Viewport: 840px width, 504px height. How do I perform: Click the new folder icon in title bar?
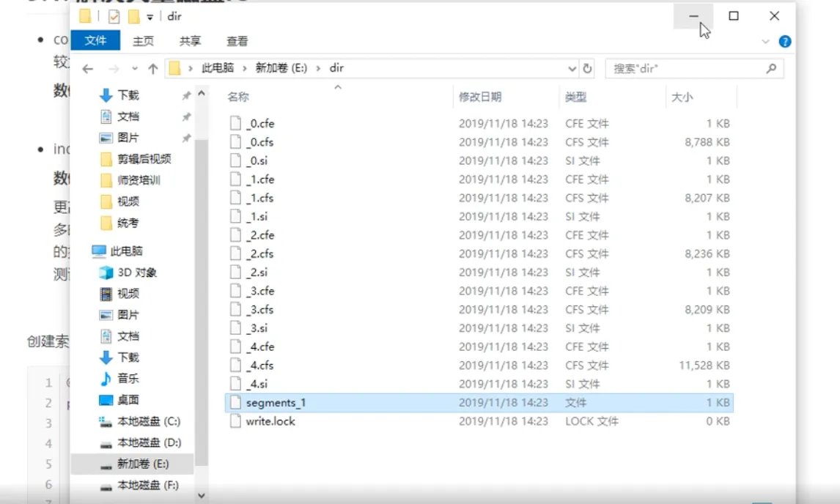[133, 17]
